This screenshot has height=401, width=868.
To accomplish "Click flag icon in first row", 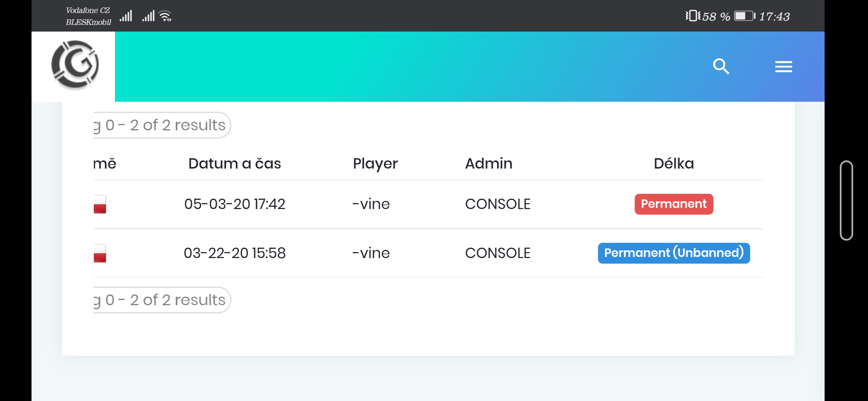I will coord(100,204).
